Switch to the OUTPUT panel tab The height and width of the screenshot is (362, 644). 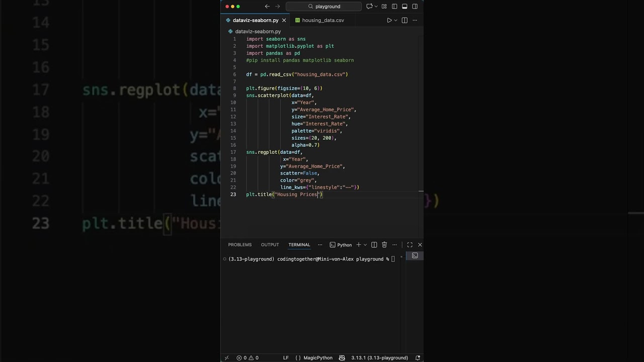[x=270, y=245]
